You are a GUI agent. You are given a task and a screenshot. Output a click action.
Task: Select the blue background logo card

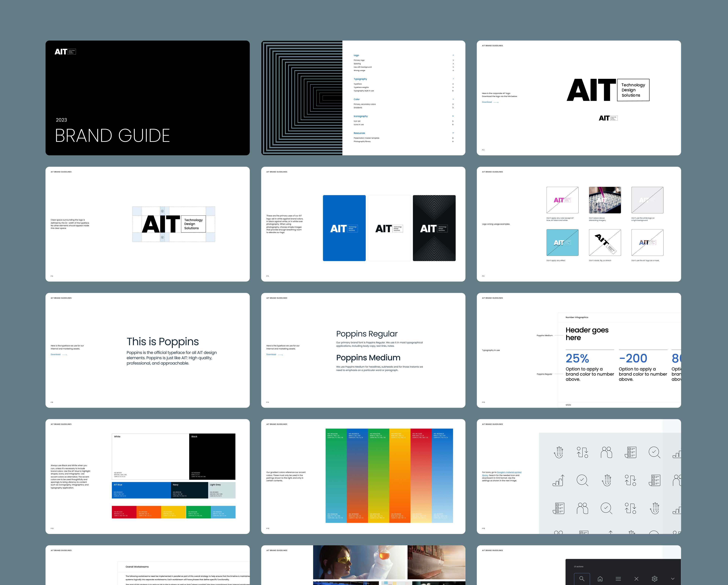point(344,228)
